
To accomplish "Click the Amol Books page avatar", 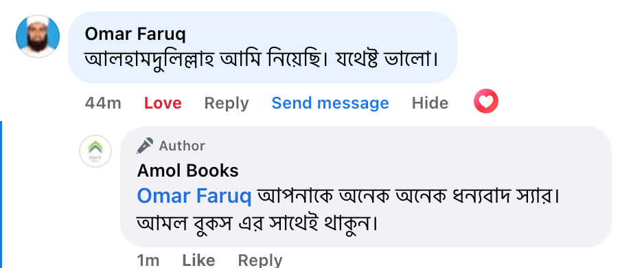I will 95,151.
